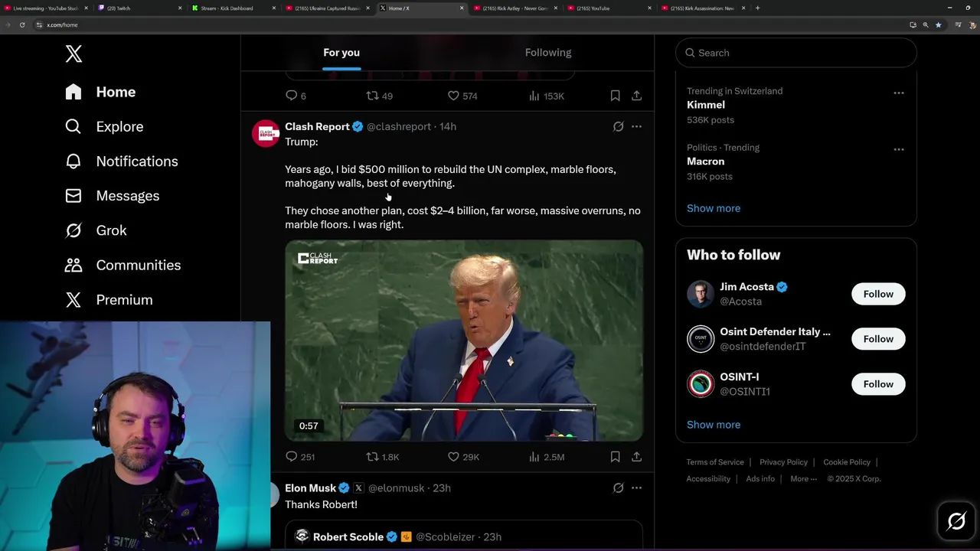The height and width of the screenshot is (551, 980).
Task: Follow Jim Acosta
Action: [x=878, y=294]
